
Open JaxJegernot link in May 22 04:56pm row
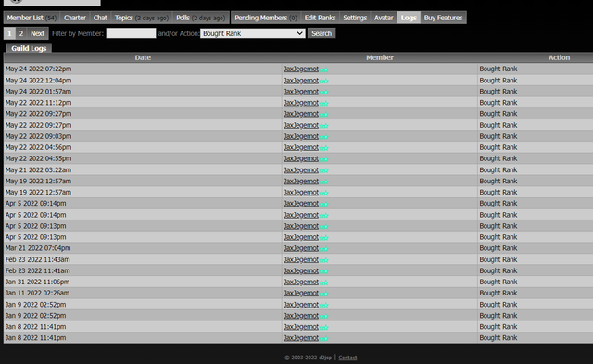[x=301, y=147]
